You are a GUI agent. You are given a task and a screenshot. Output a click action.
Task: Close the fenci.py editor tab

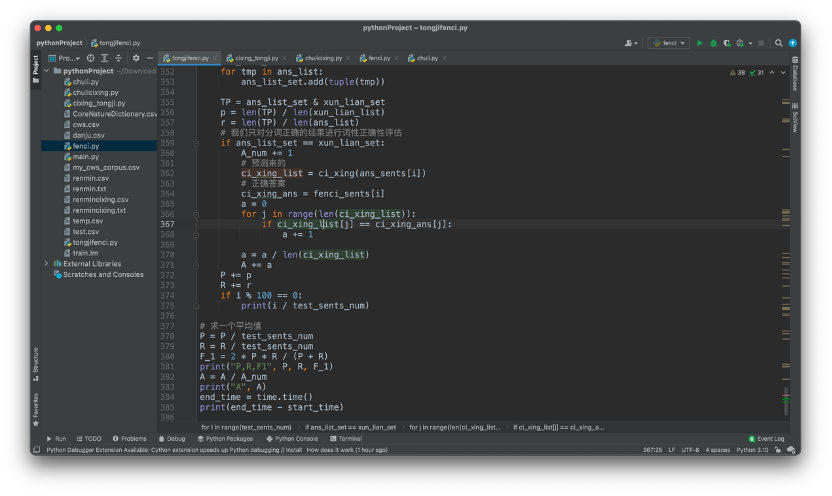[396, 58]
